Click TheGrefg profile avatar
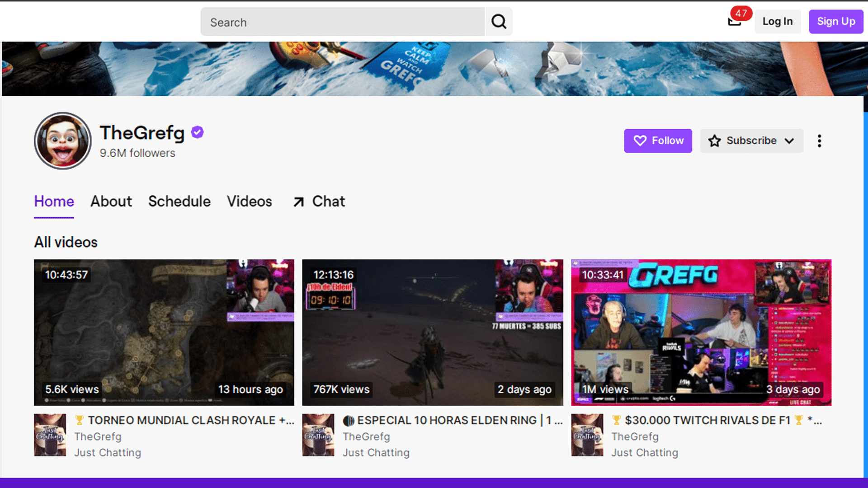Viewport: 868px width, 488px height. (x=63, y=141)
